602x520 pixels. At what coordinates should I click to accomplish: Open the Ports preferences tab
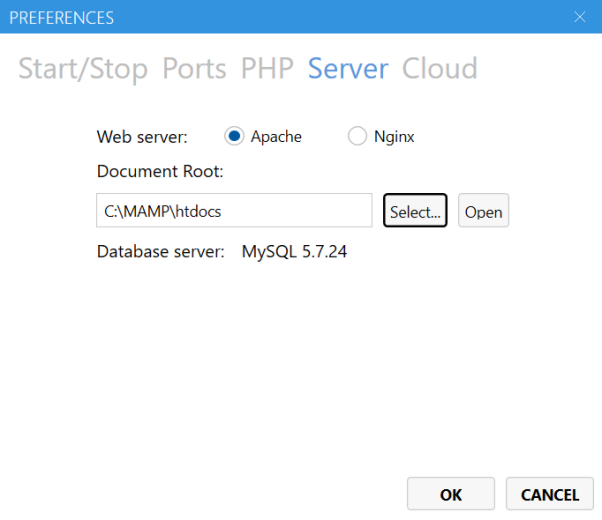coord(194,69)
